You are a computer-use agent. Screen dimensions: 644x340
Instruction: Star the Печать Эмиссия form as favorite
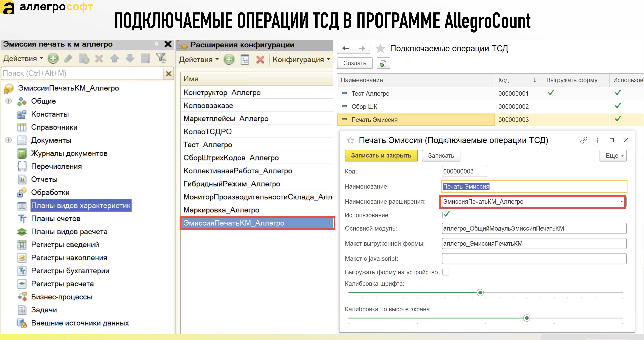point(350,140)
